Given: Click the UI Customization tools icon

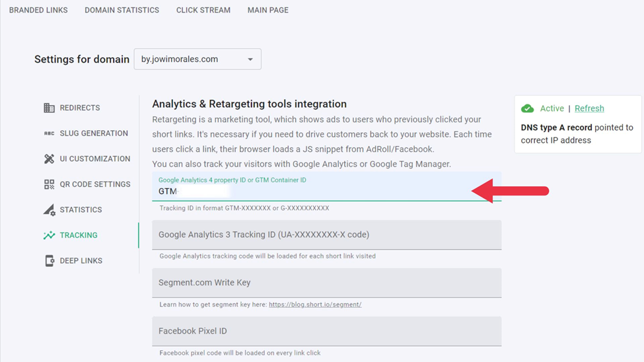Looking at the screenshot, I should click(x=49, y=159).
